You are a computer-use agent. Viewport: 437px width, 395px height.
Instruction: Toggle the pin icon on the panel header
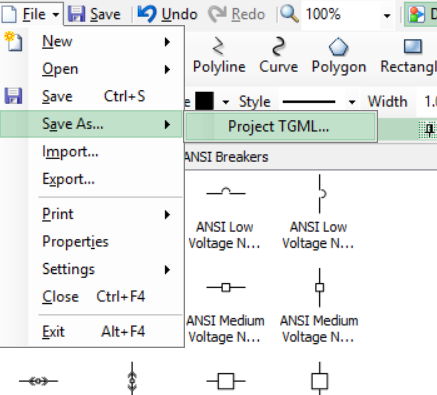point(429,130)
